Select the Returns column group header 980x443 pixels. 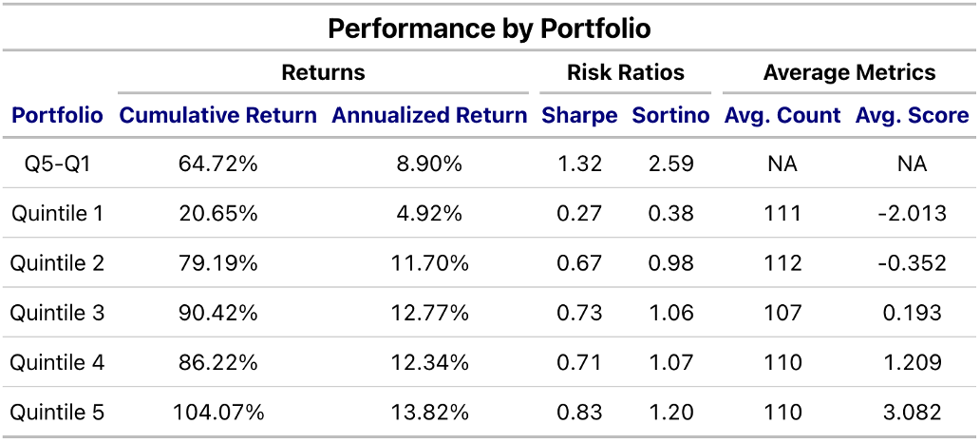click(323, 72)
